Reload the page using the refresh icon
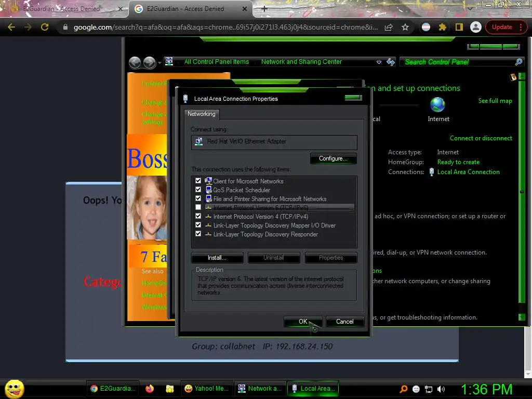Image resolution: width=532 pixels, height=399 pixels. click(x=45, y=27)
